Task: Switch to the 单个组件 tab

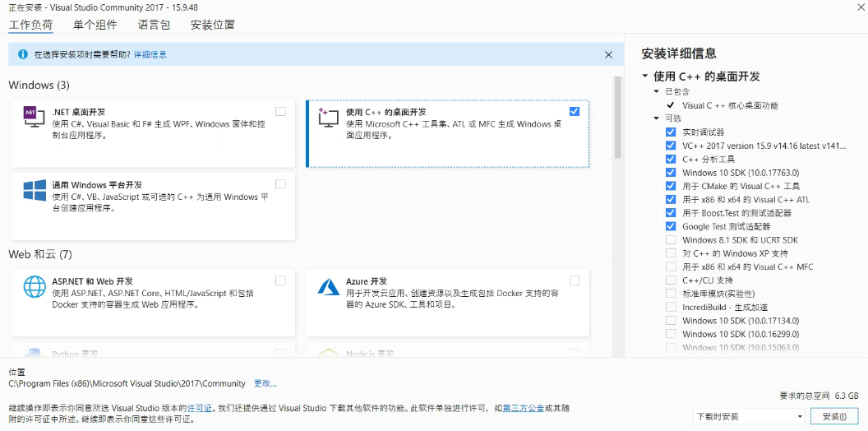Action: pyautogui.click(x=95, y=25)
